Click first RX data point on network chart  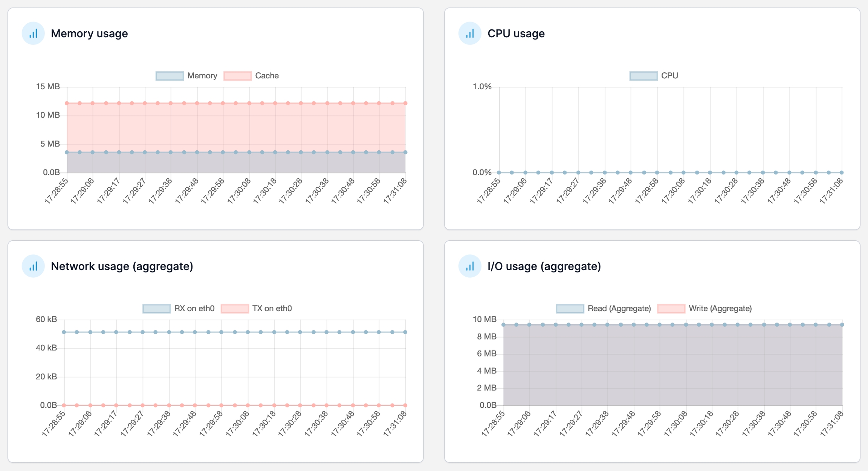(x=64, y=332)
